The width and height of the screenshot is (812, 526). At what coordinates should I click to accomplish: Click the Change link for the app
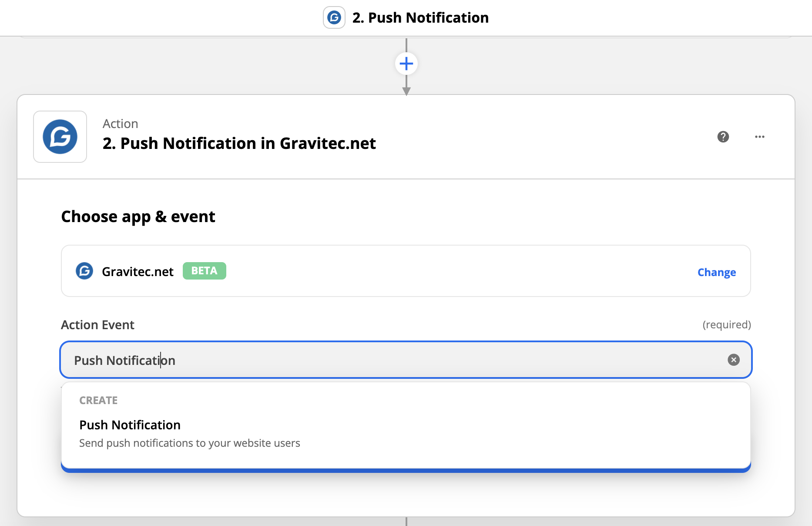click(717, 272)
